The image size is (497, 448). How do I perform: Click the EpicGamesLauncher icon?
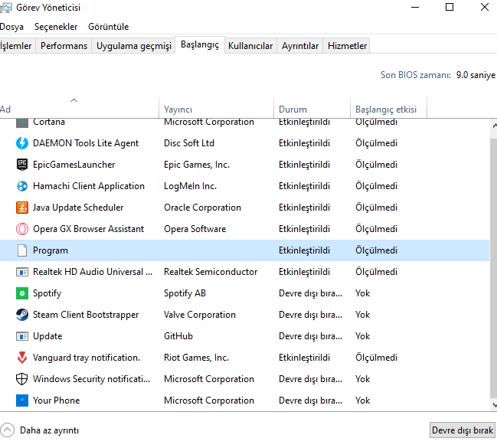click(22, 165)
